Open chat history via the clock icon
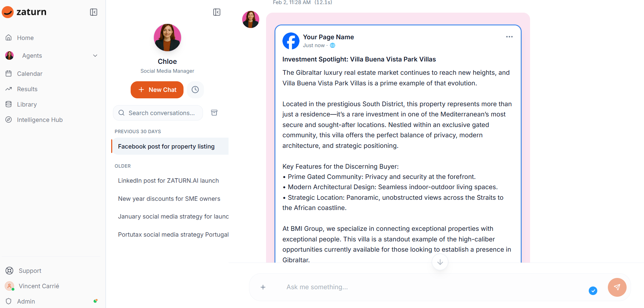Viewport: 644px width, 308px height. click(195, 89)
